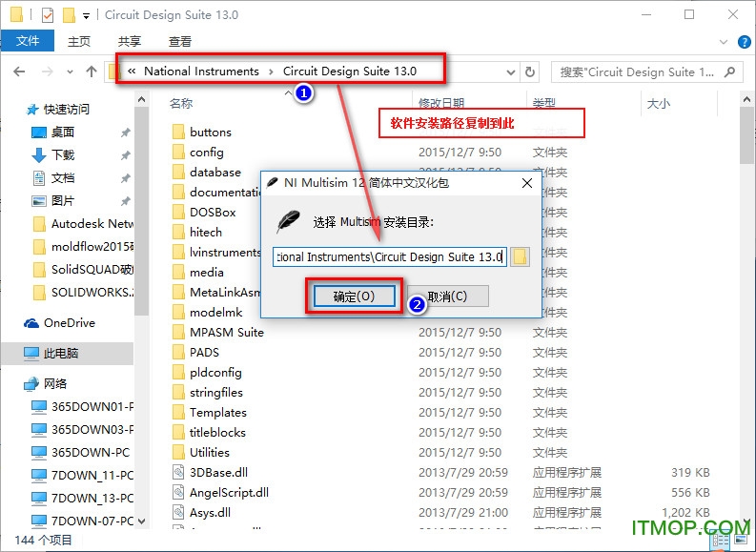Expand the ribbon with the chevron
This screenshot has height=552, width=756.
tap(724, 42)
